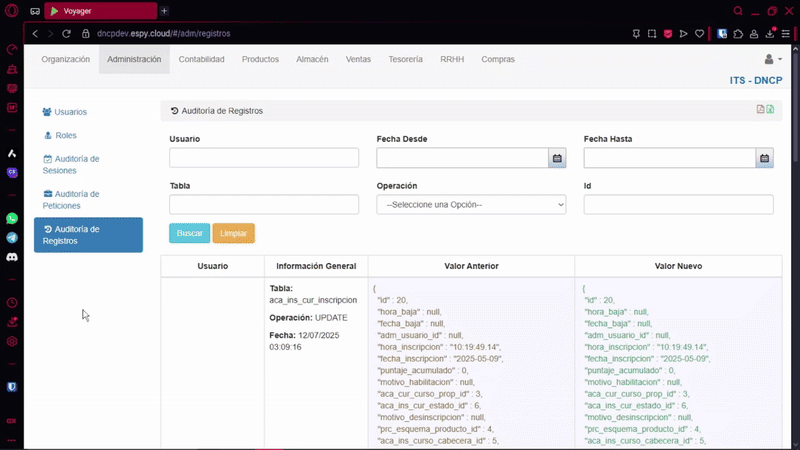The height and width of the screenshot is (450, 800).
Task: Export records as PDF file
Action: [x=760, y=110]
